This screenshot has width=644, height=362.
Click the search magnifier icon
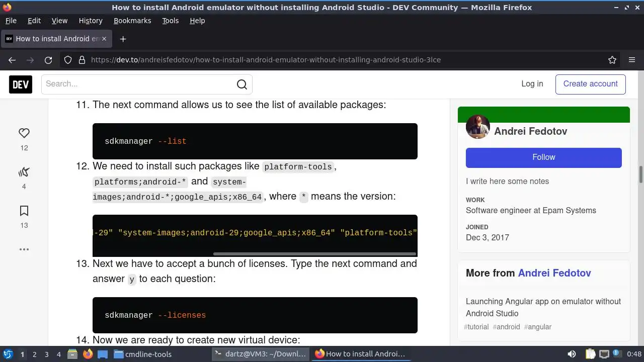(242, 84)
